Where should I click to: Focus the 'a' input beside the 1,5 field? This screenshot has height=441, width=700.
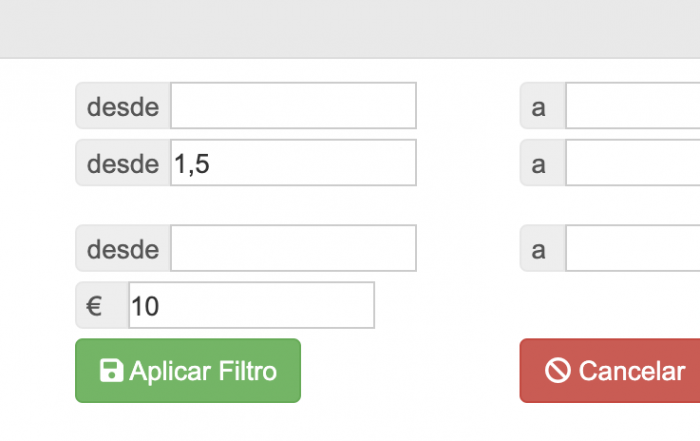click(x=633, y=162)
